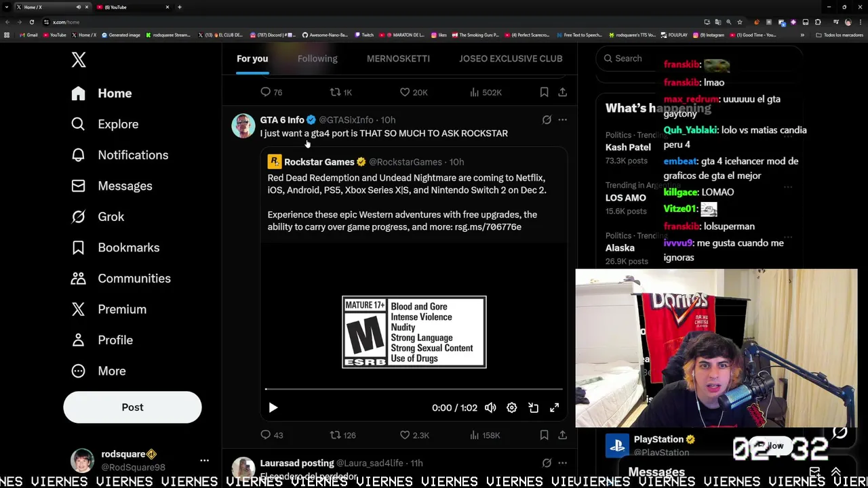Open the Explore page
This screenshot has width=868, height=488.
(x=105, y=124)
